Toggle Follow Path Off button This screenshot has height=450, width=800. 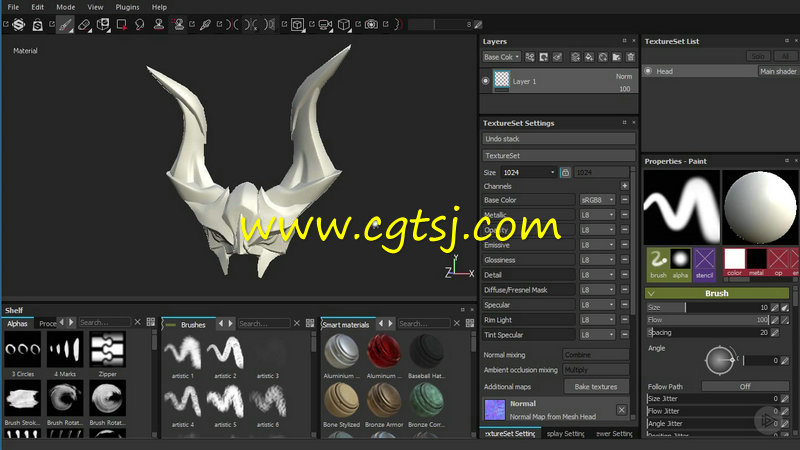[745, 386]
